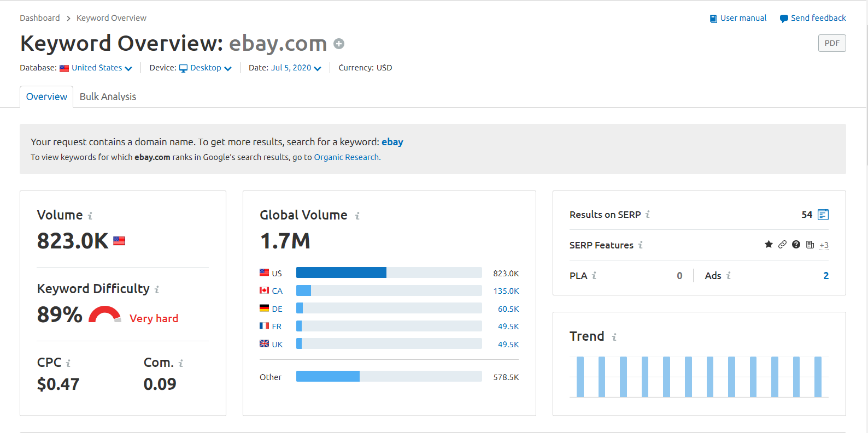Click the Other volume bar
Viewport: 868px width, 433px height.
coord(389,376)
